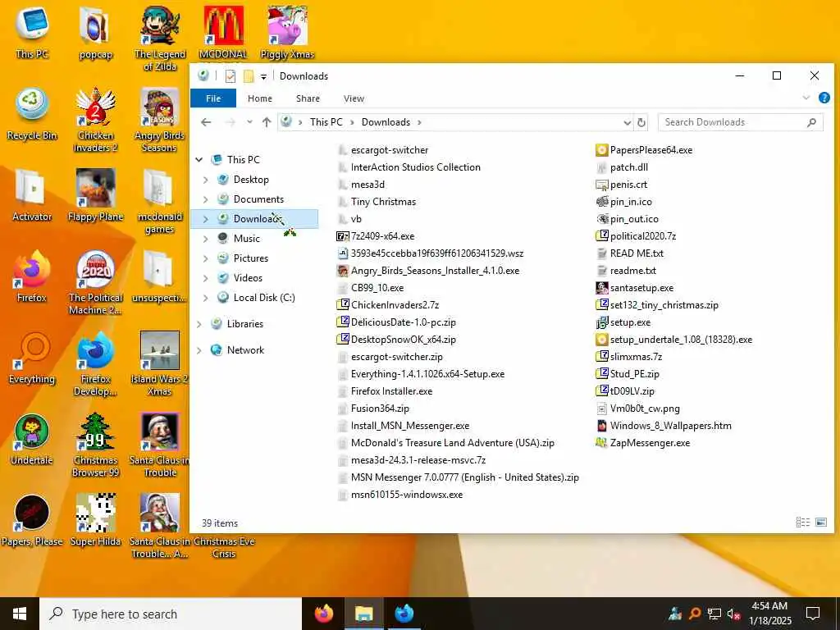The width and height of the screenshot is (840, 630).
Task: Open the File ribbon tab
Action: tap(213, 98)
